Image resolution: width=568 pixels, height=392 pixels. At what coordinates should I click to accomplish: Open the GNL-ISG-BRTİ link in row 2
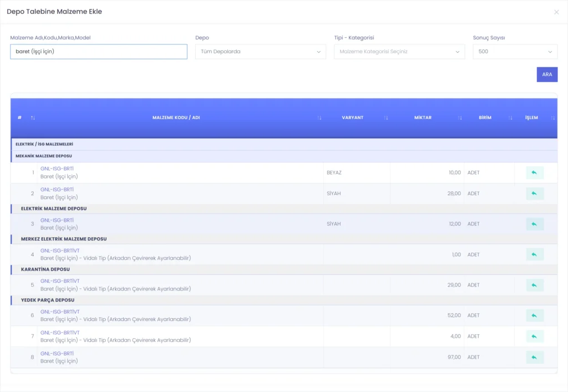(57, 190)
